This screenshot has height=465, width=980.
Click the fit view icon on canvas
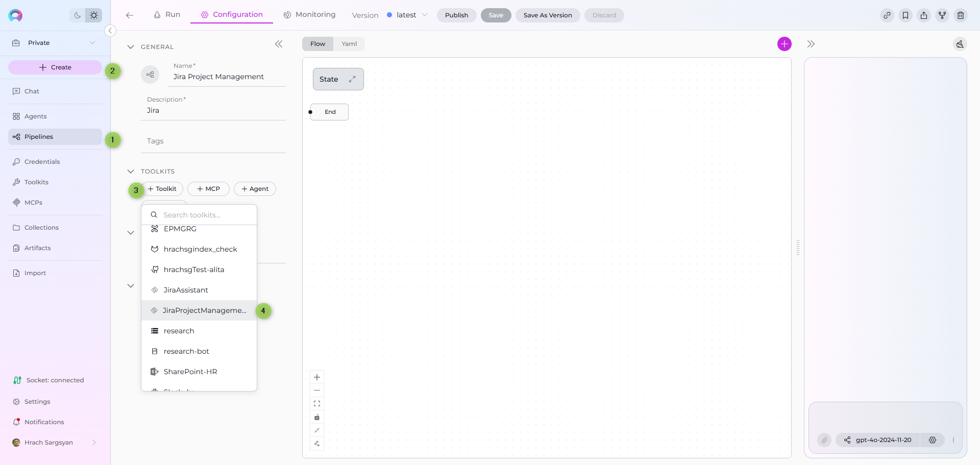coord(317,404)
